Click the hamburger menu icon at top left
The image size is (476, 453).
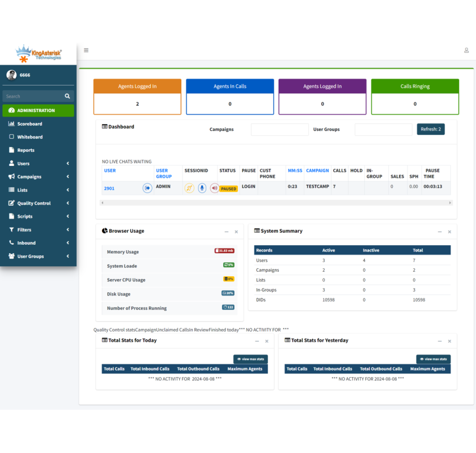tap(86, 50)
